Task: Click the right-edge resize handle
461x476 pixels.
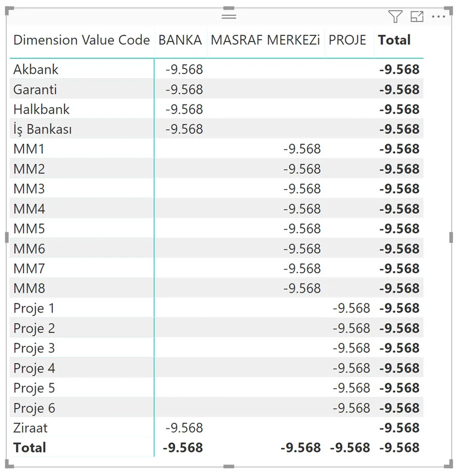Action: click(451, 237)
